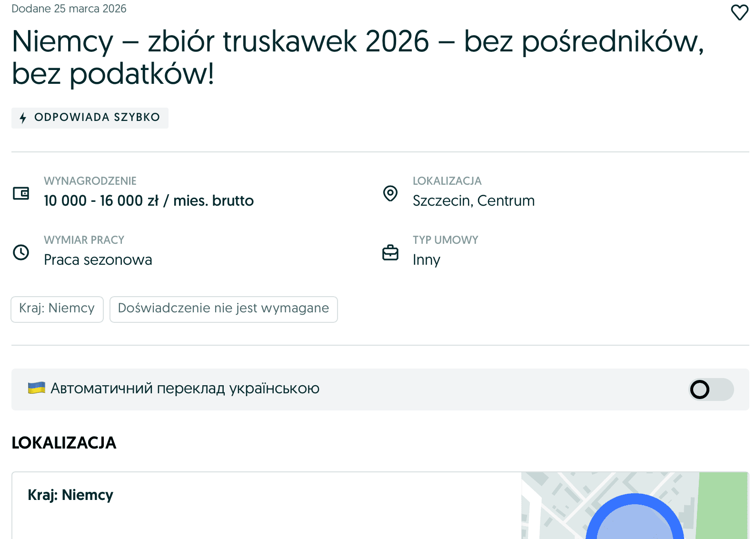Open the map preview thumbnail
Viewport: 756px width, 539px height.
point(638,505)
